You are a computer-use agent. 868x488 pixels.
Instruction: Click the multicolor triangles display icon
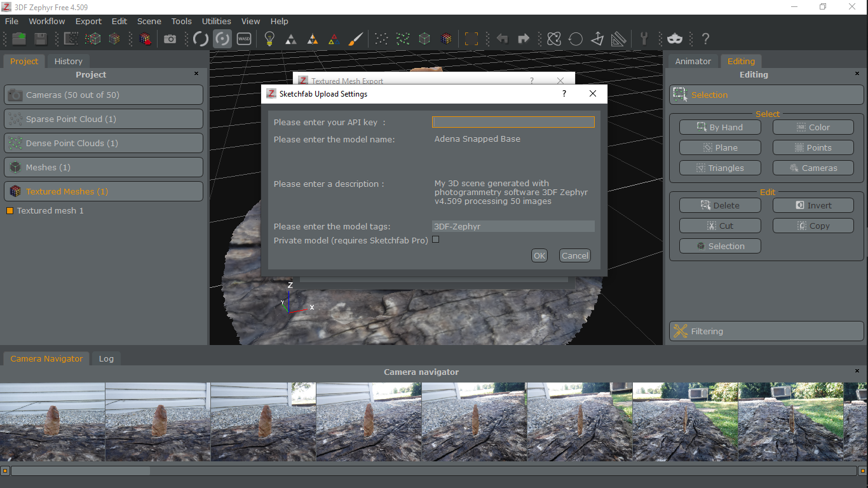tap(334, 39)
